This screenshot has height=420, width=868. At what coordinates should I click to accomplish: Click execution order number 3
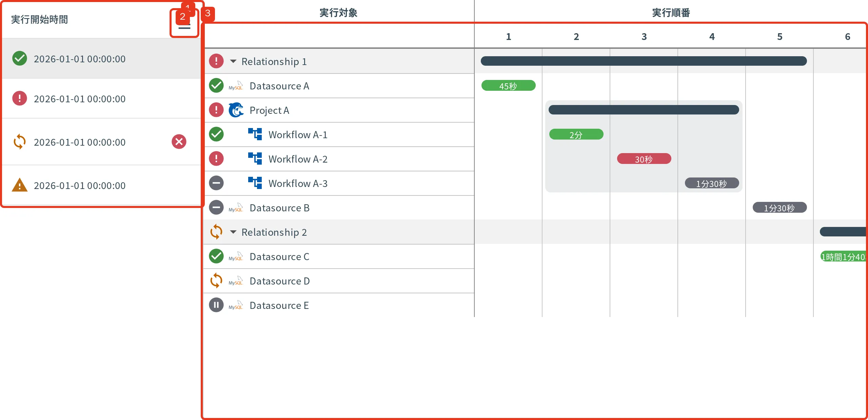(x=644, y=37)
